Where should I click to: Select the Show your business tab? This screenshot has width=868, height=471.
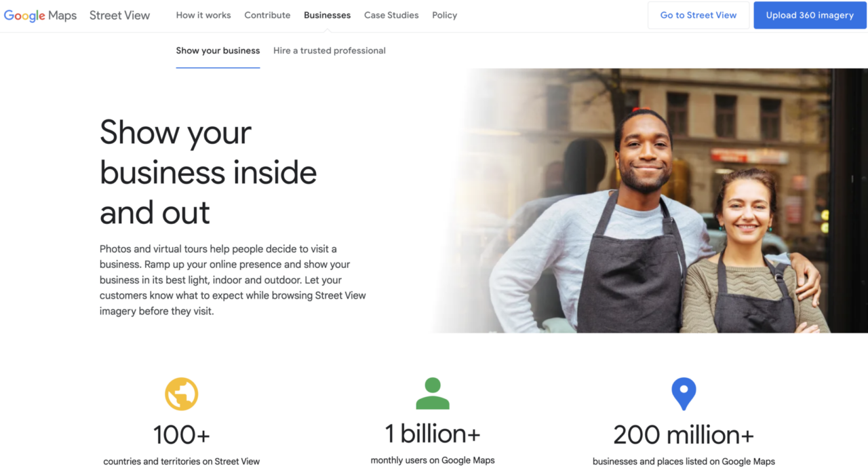(x=218, y=51)
